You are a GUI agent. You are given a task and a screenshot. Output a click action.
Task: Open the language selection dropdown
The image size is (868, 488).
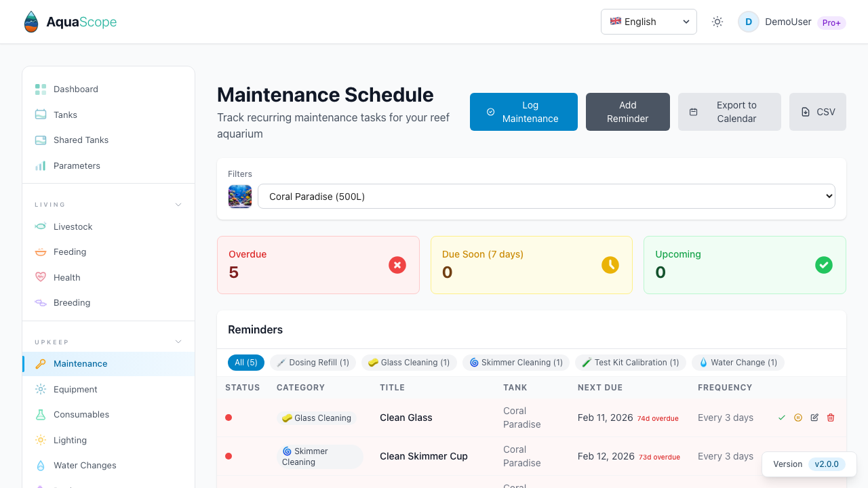click(x=648, y=22)
